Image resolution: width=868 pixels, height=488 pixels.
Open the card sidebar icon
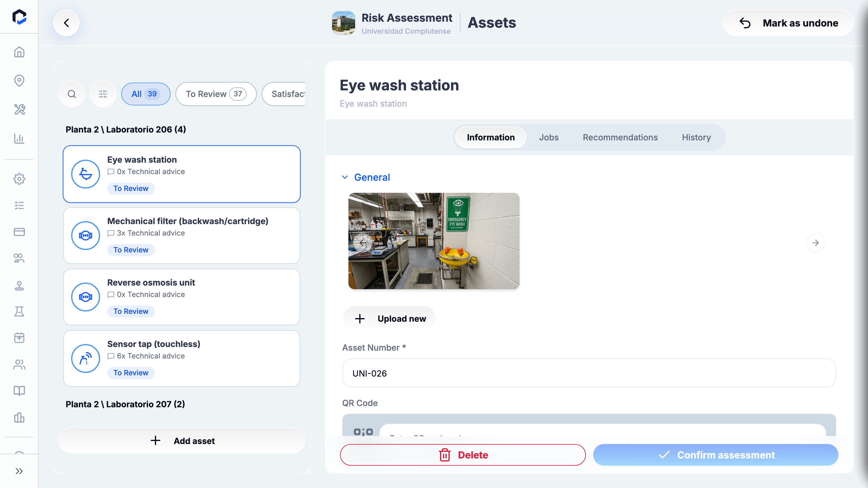point(19,232)
